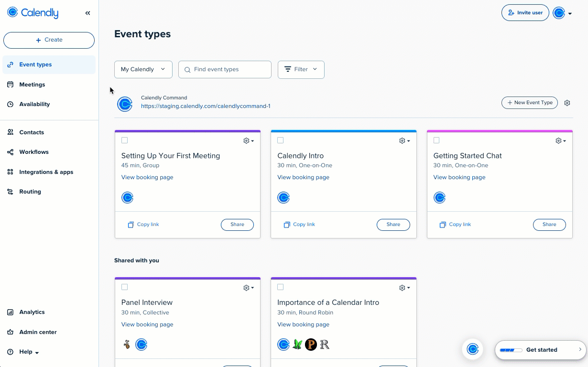
Task: Click New Event Type button
Action: point(529,103)
